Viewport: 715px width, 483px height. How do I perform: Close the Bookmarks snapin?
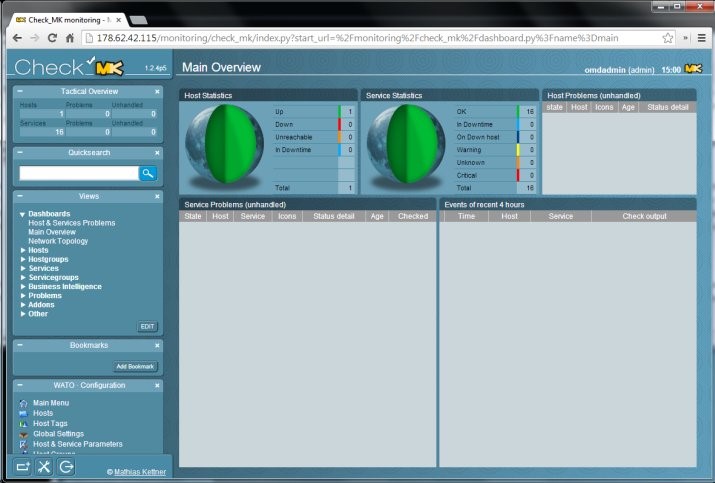point(157,344)
